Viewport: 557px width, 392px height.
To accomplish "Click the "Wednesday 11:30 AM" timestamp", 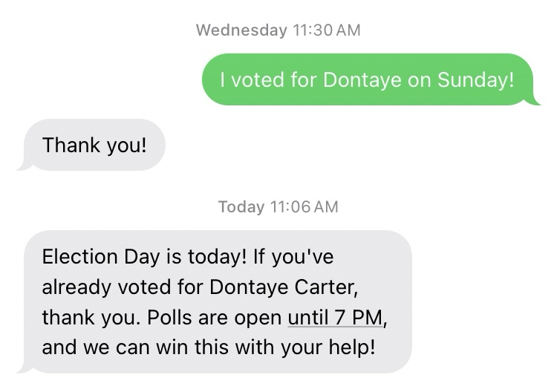I will click(x=278, y=30).
